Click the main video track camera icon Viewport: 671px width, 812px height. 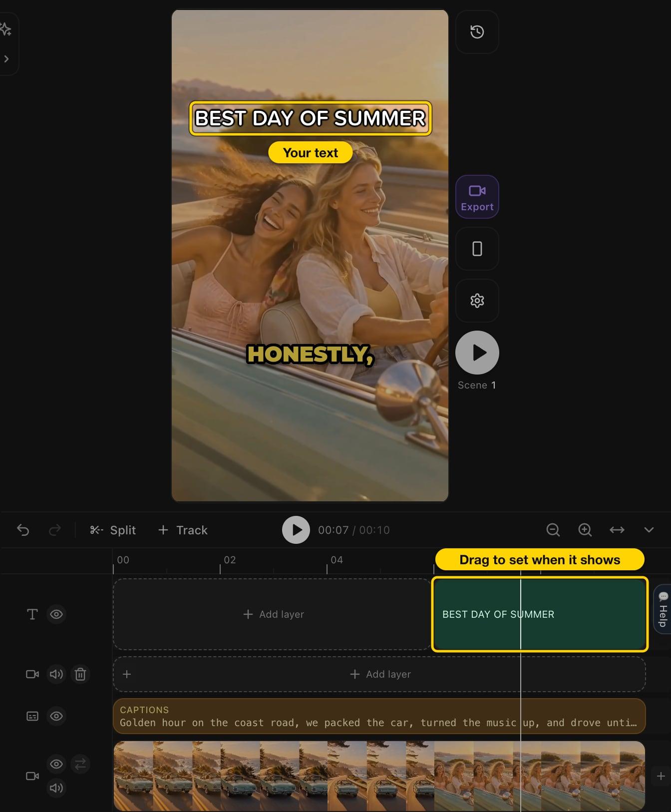click(x=32, y=776)
